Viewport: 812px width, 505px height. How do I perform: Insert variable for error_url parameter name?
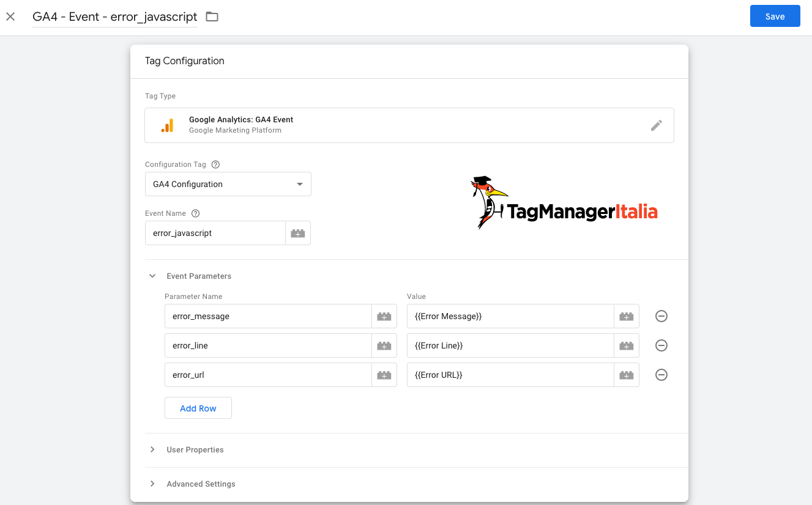384,375
